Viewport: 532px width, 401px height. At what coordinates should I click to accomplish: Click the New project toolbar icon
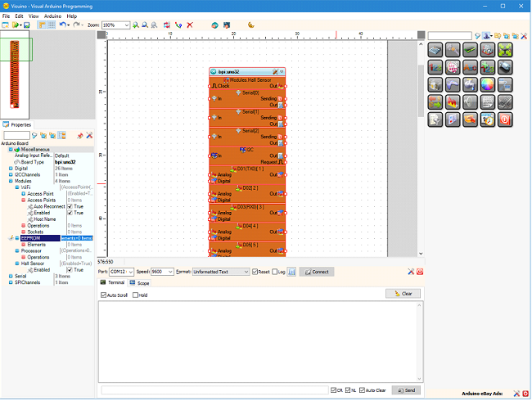pos(5,25)
